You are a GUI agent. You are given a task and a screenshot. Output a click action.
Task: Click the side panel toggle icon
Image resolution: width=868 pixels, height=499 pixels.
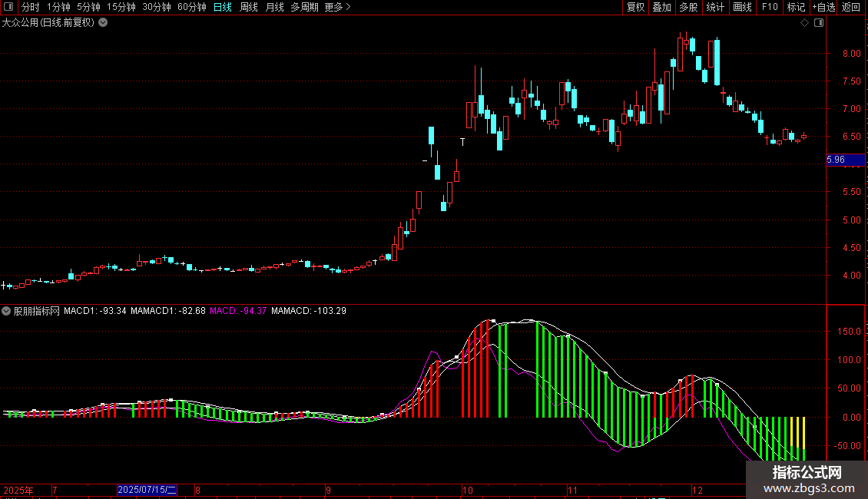pyautogui.click(x=819, y=23)
